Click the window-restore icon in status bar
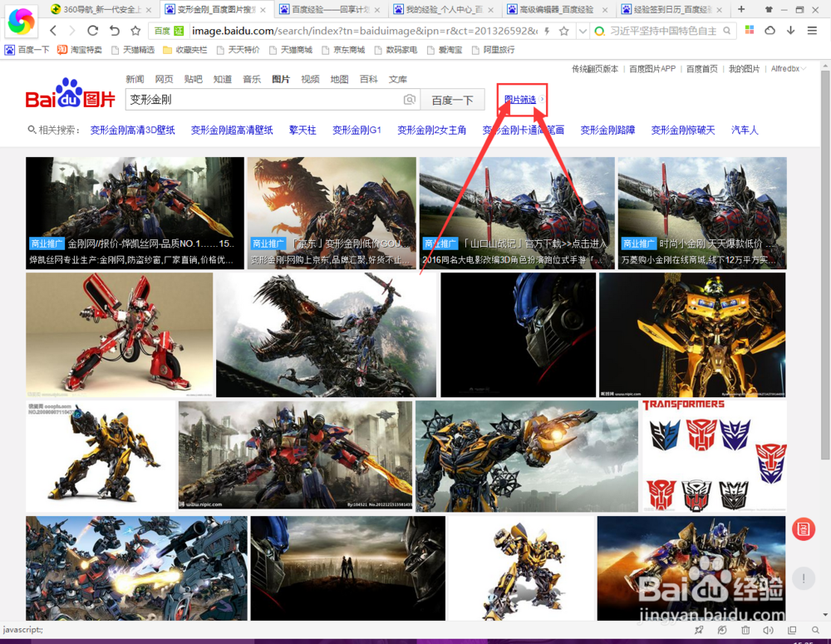This screenshot has height=644, width=831. click(792, 630)
